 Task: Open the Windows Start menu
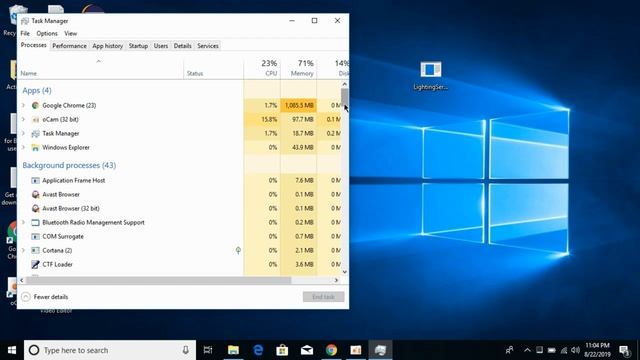tap(12, 350)
